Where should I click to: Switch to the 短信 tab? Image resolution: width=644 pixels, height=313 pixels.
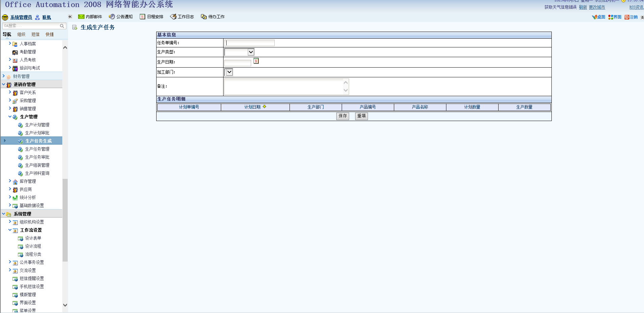[x=35, y=34]
